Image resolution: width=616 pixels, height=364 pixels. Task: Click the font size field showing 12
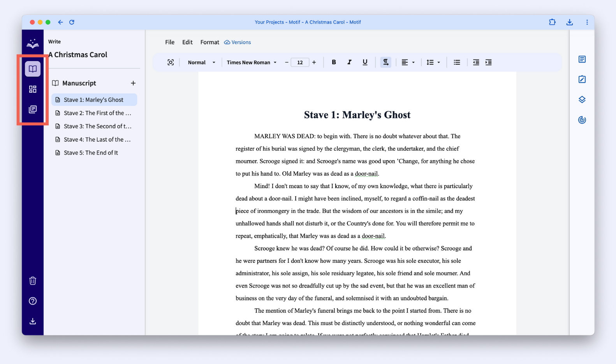coord(300,62)
